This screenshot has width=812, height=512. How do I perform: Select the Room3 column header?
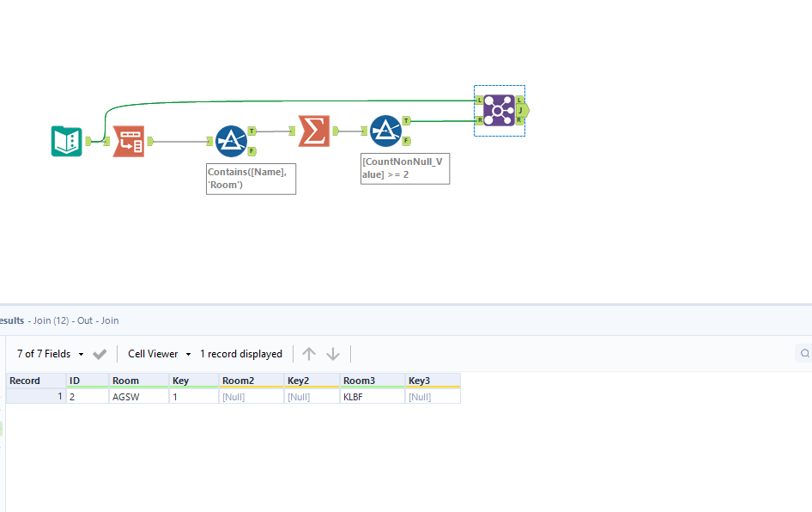click(x=360, y=380)
